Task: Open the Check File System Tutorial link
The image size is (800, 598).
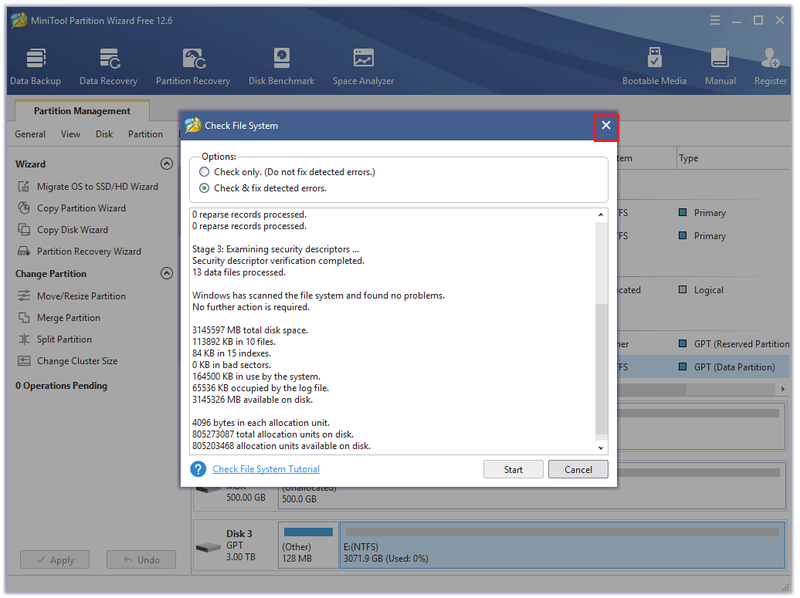Action: point(266,469)
